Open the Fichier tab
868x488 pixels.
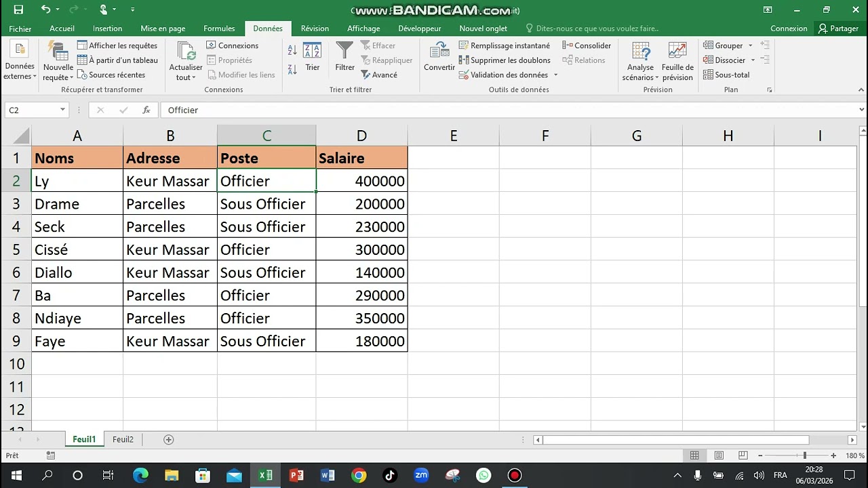20,28
